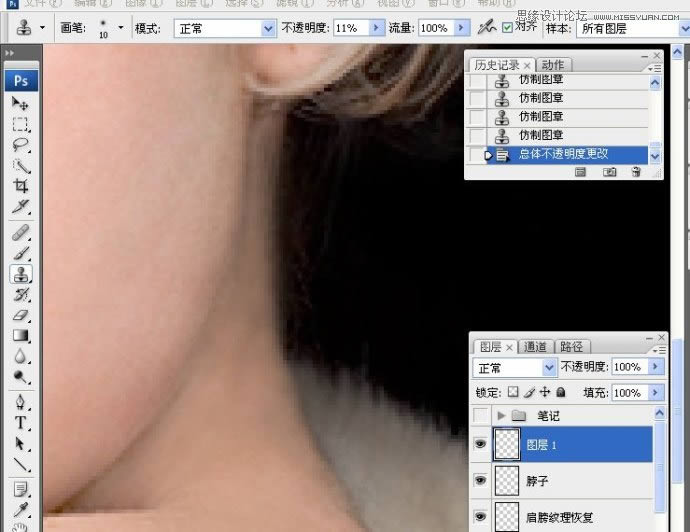Switch to the 通道 tab

click(x=535, y=347)
